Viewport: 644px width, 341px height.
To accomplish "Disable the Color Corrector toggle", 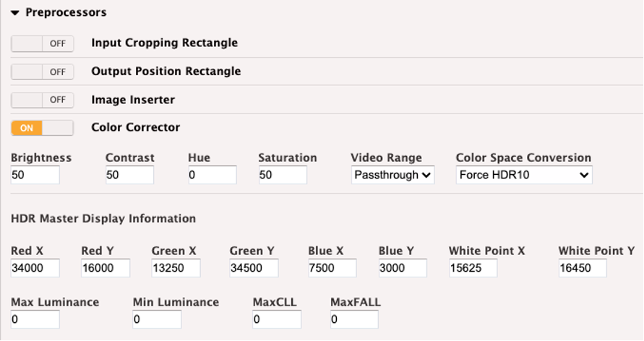I will tap(43, 128).
